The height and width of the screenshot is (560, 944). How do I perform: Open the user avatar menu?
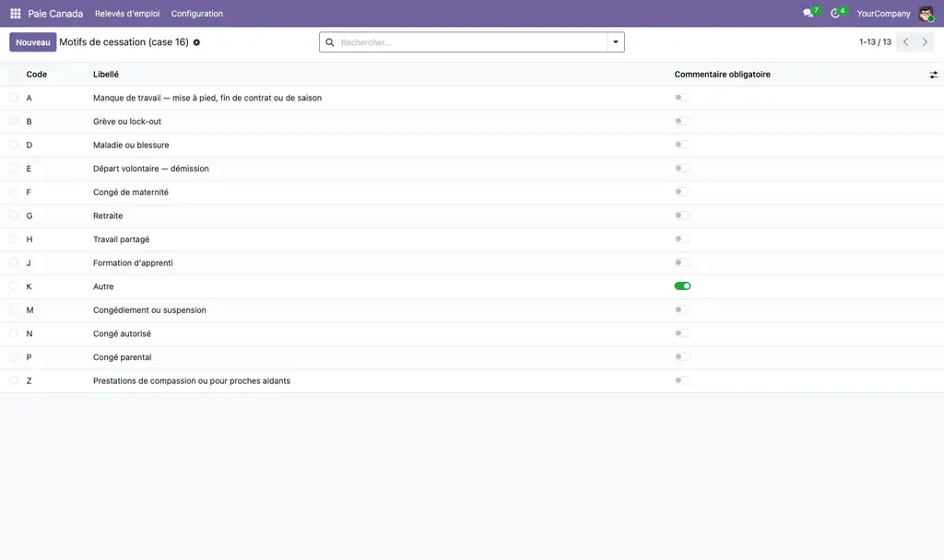[926, 13]
